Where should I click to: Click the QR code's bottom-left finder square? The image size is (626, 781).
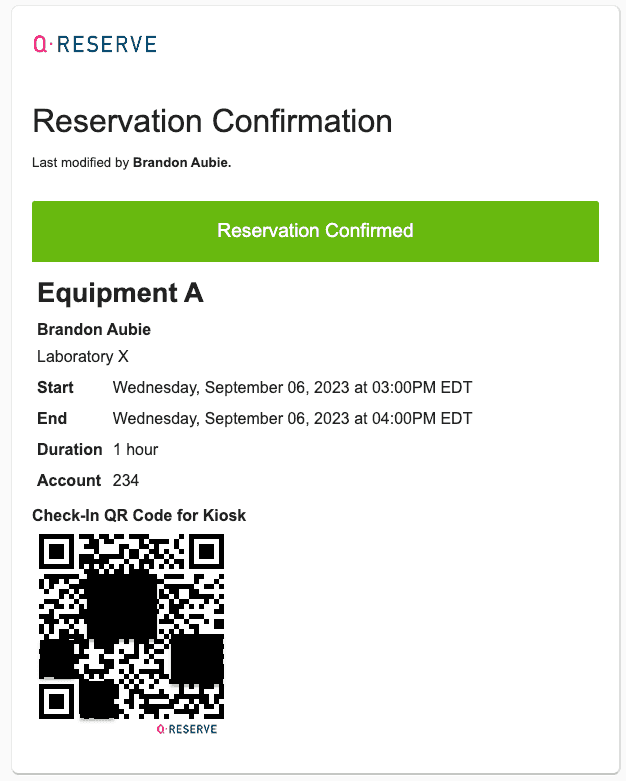point(58,699)
